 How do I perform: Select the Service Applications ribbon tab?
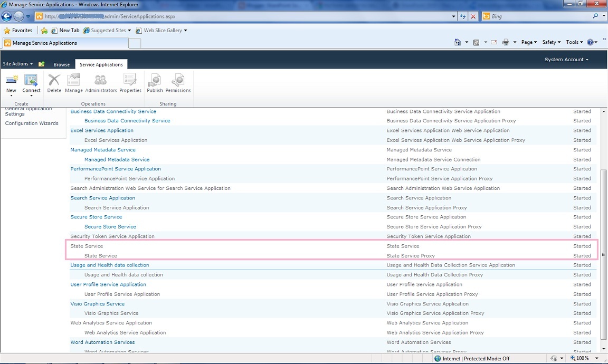pos(101,64)
